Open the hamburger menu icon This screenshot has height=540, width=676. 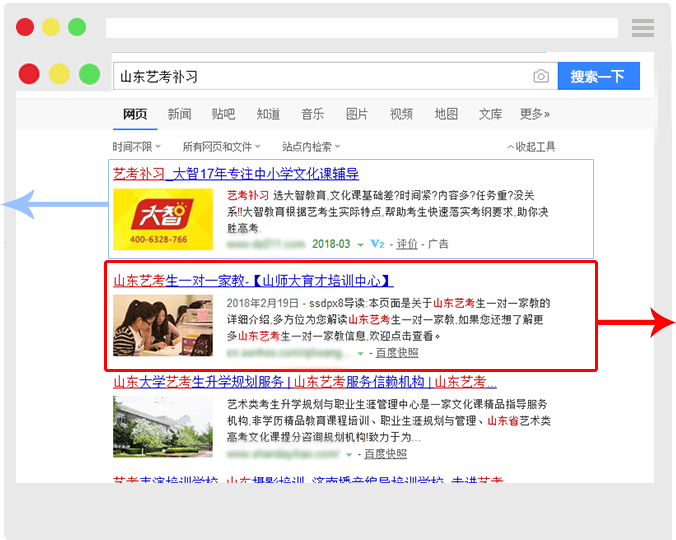643,28
